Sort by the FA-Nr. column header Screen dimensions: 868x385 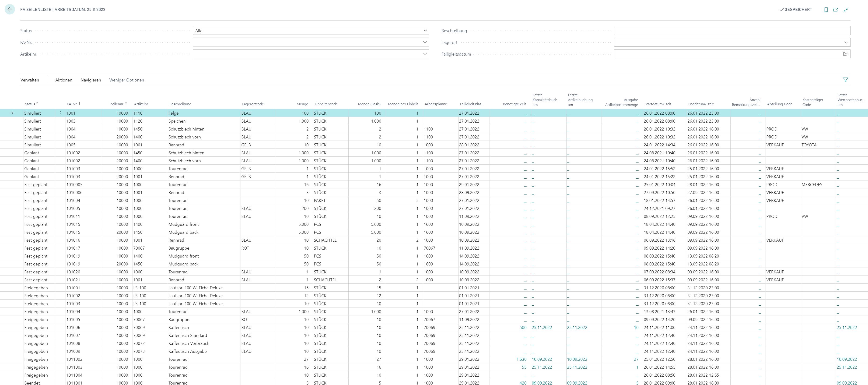(x=74, y=104)
